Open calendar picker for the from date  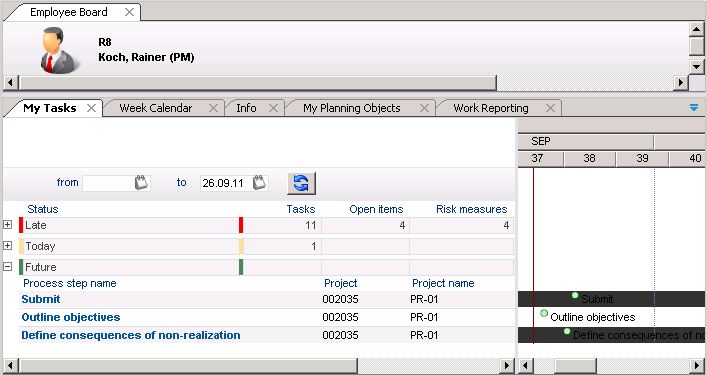point(141,183)
